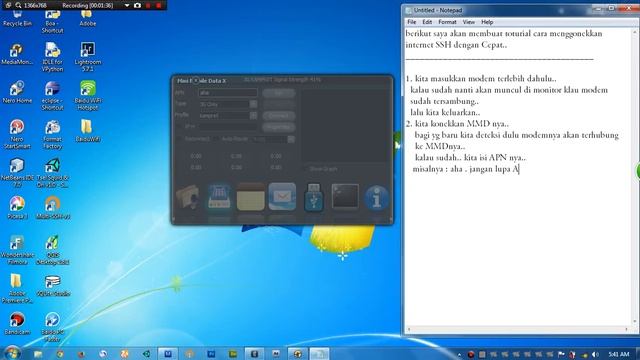Image resolution: width=640 pixels, height=360 pixels.
Task: Open Format Factory desktop shortcut
Action: (x=52, y=134)
